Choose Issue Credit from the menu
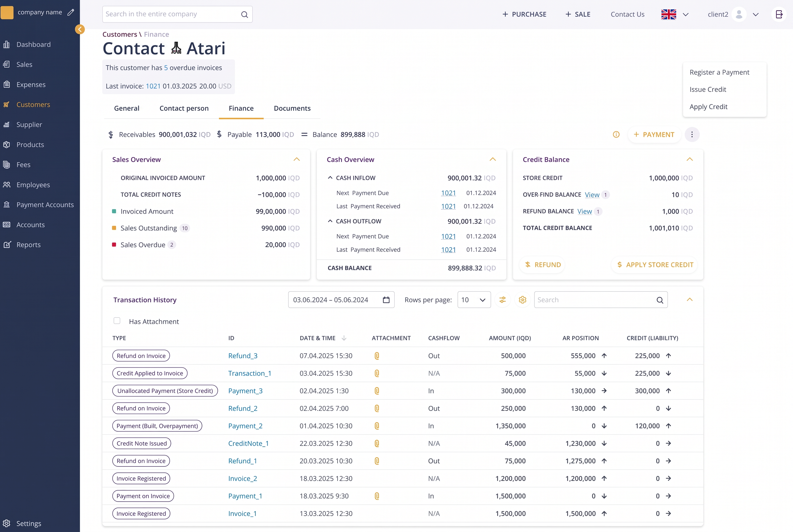This screenshot has width=793, height=532. tap(707, 89)
